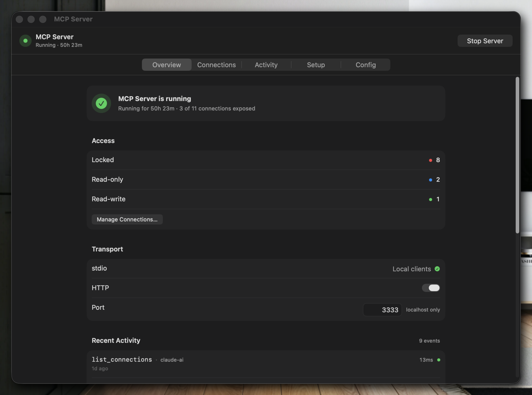Image resolution: width=532 pixels, height=395 pixels.
Task: Click the verified checkmark next to Local clients
Action: [437, 269]
